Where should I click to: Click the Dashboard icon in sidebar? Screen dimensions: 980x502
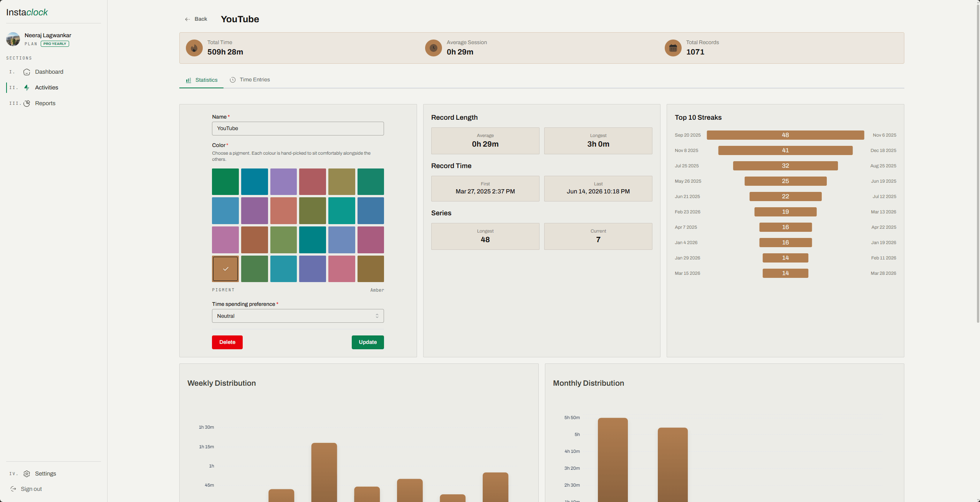(x=26, y=72)
